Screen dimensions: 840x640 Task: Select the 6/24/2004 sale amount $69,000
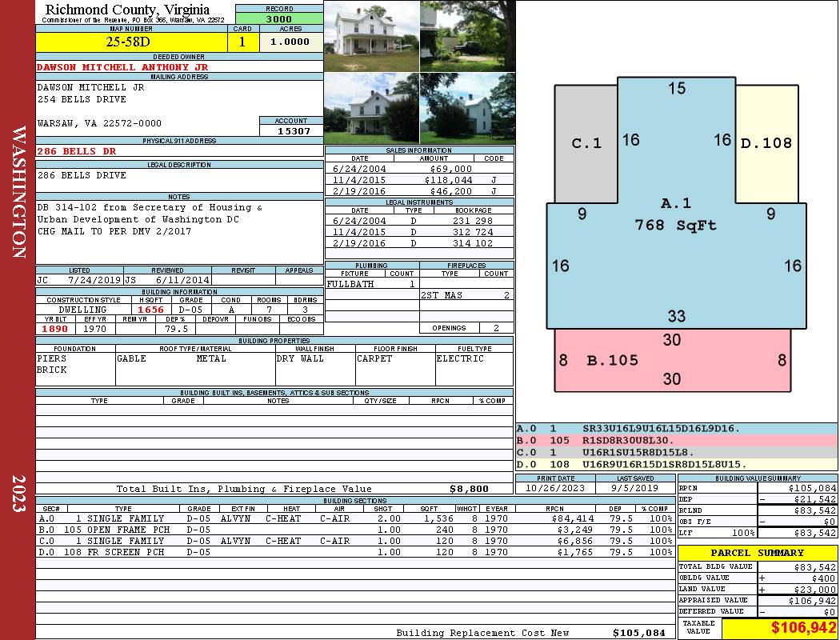tap(451, 169)
